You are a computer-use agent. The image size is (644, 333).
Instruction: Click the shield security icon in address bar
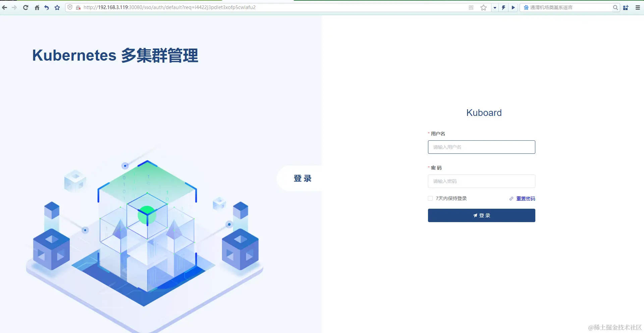coord(70,7)
